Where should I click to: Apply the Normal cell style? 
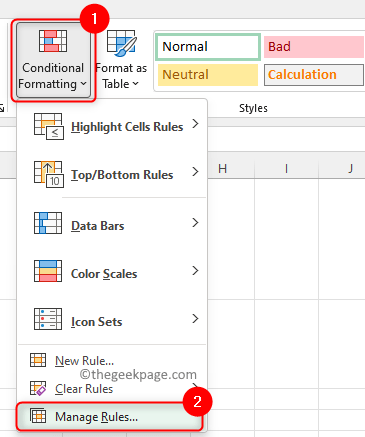[x=208, y=47]
